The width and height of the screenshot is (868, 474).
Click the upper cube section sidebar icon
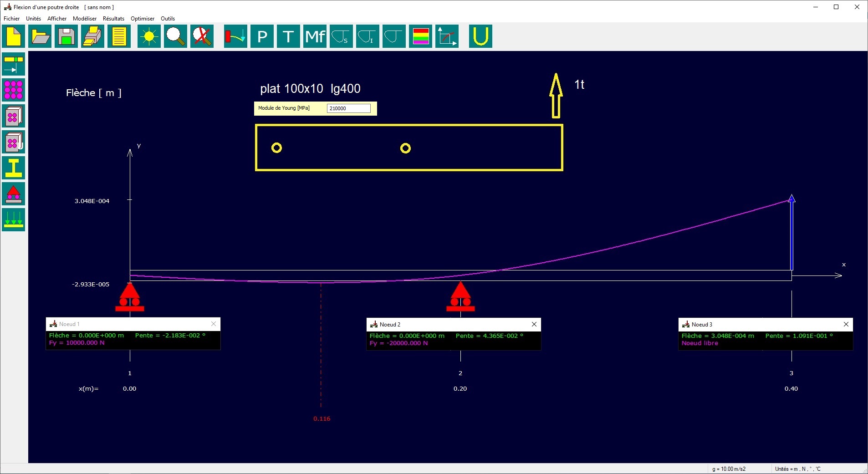point(14,116)
